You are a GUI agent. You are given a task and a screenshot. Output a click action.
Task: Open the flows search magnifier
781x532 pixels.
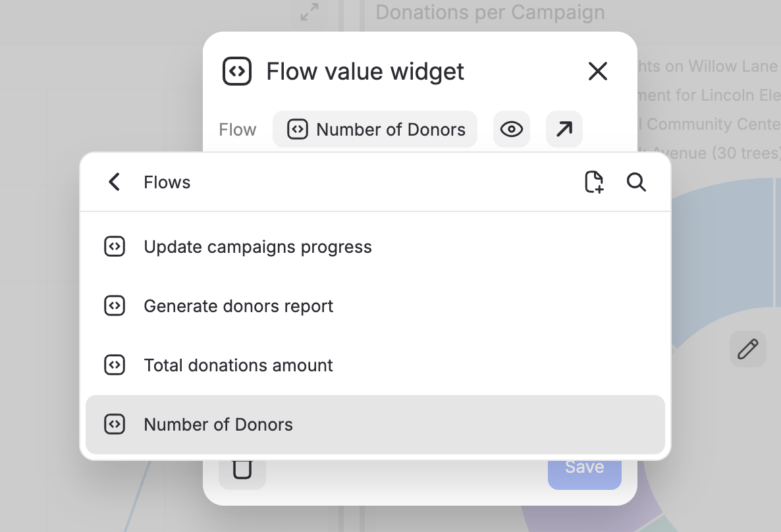pyautogui.click(x=636, y=182)
